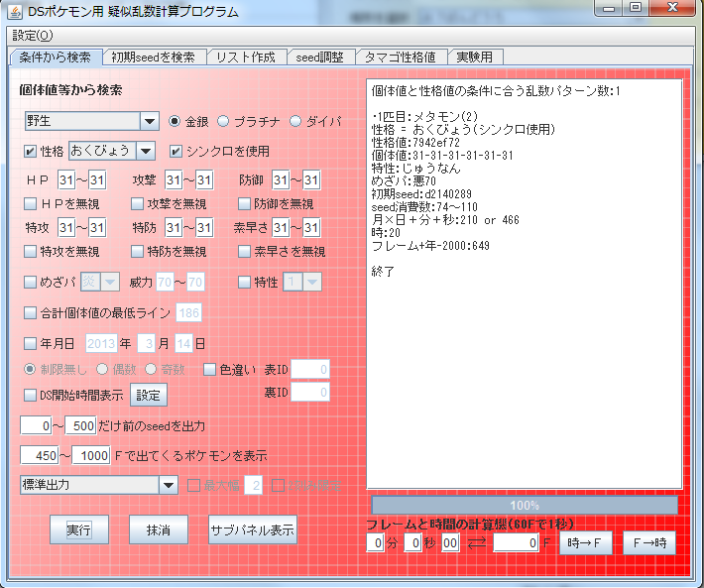The height and width of the screenshot is (588, 704).
Task: Select the ダイパ radio button
Action: tap(294, 121)
